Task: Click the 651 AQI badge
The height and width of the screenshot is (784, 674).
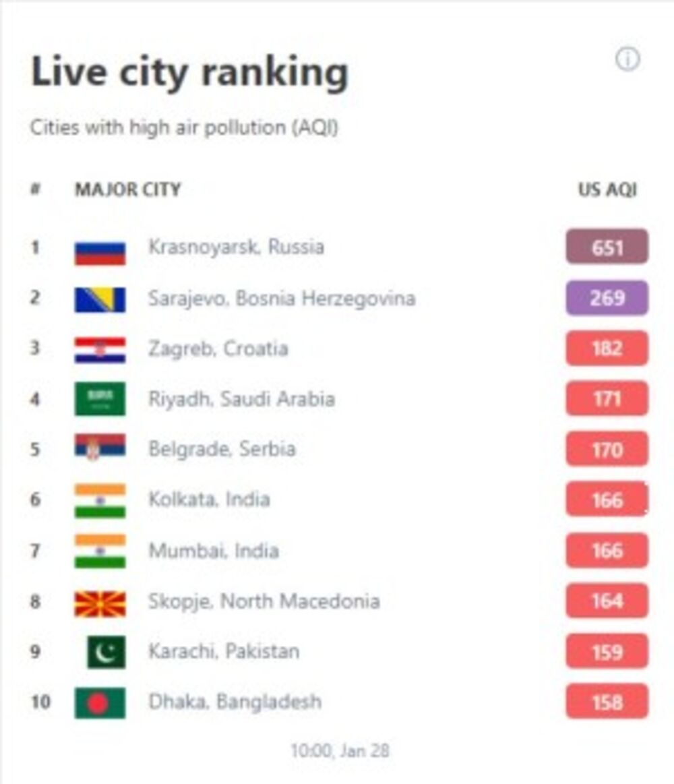Action: pos(607,247)
